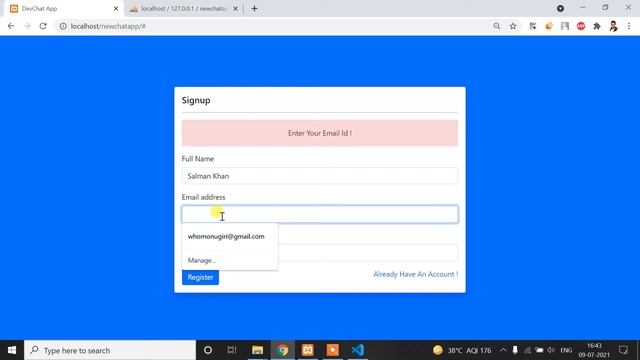Follow the Already Have An Account link
The height and width of the screenshot is (360, 640).
416,274
